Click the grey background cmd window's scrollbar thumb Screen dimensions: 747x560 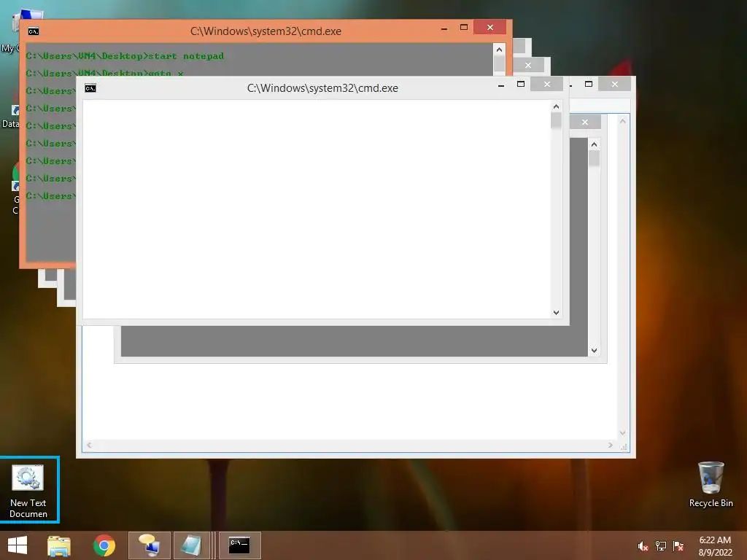click(594, 158)
